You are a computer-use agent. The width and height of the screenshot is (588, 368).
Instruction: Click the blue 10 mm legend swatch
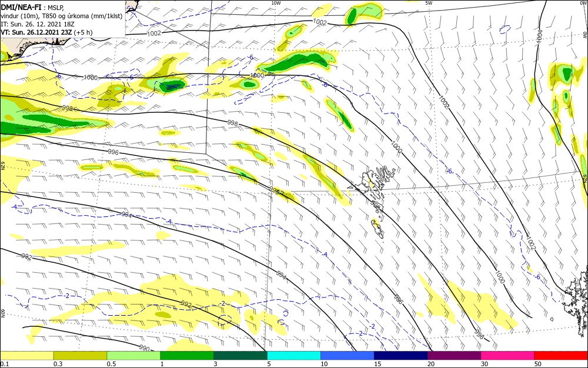[348, 356]
